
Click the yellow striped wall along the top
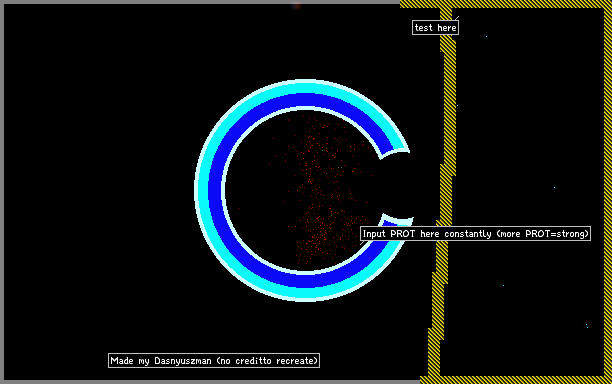pos(506,4)
